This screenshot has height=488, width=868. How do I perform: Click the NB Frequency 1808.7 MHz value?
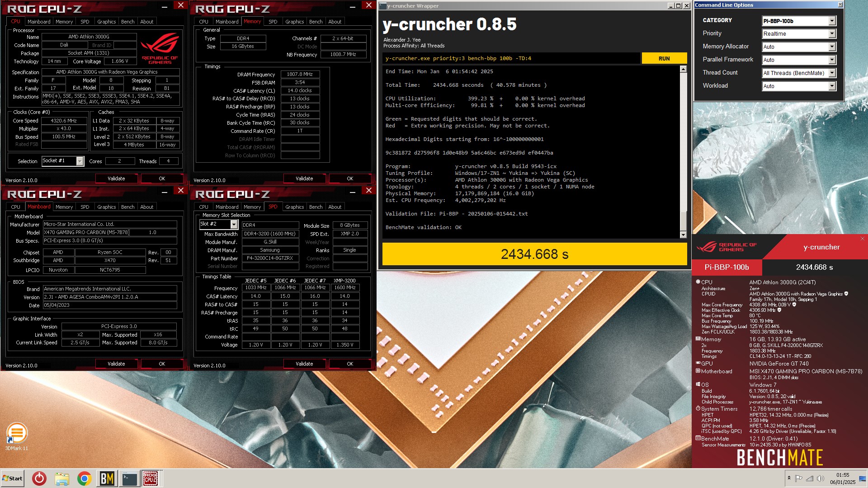pyautogui.click(x=343, y=54)
